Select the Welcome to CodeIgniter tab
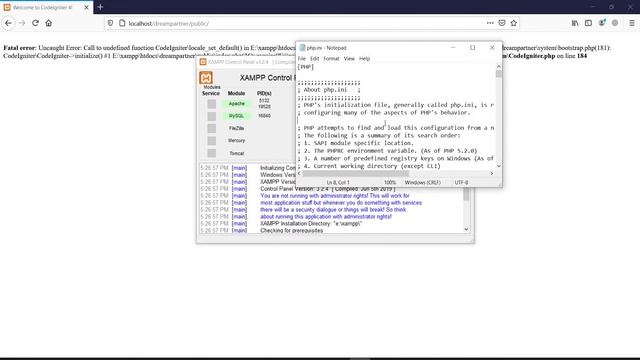The height and width of the screenshot is (360, 640). [x=42, y=7]
